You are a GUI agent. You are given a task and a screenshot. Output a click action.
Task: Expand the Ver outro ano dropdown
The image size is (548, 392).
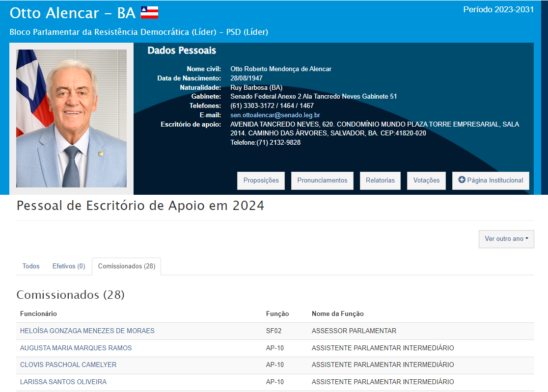click(506, 239)
